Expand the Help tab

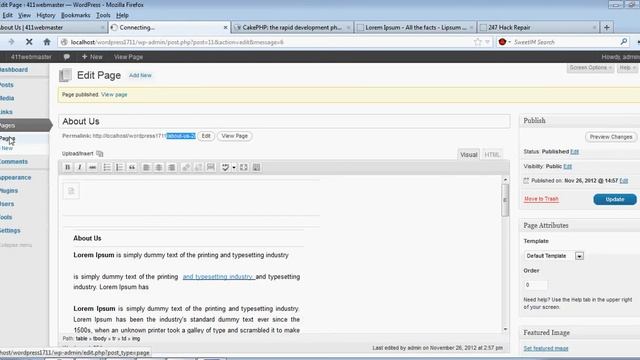[627, 68]
